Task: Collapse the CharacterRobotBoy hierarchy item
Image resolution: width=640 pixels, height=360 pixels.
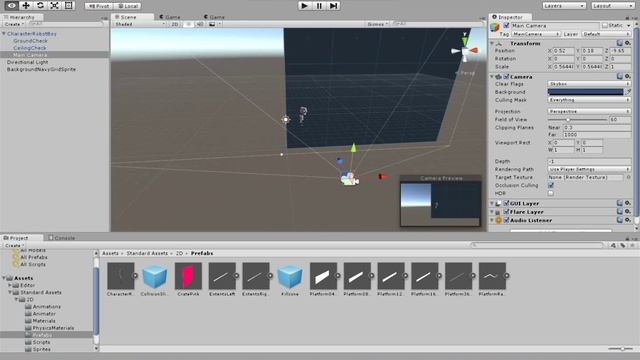Action: pyautogui.click(x=4, y=34)
